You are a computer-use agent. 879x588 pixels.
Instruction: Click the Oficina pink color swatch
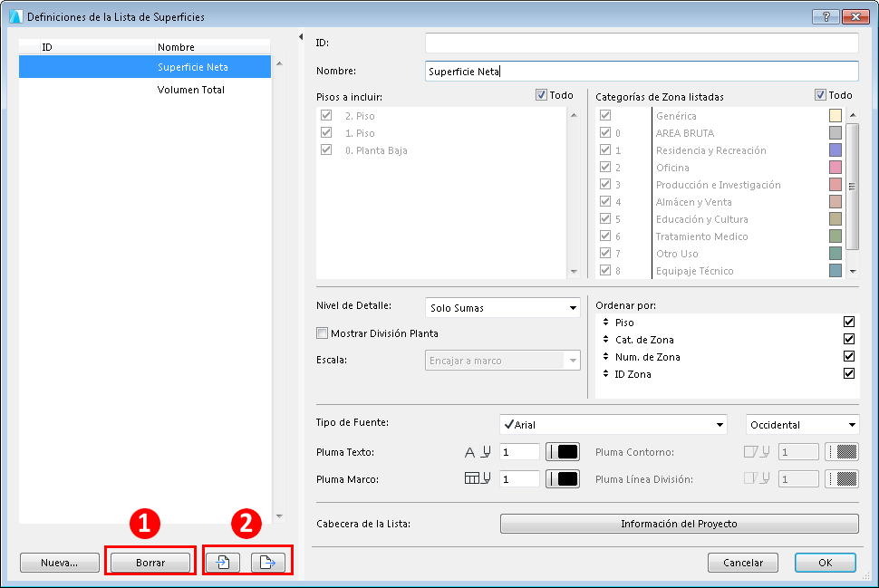pos(836,167)
